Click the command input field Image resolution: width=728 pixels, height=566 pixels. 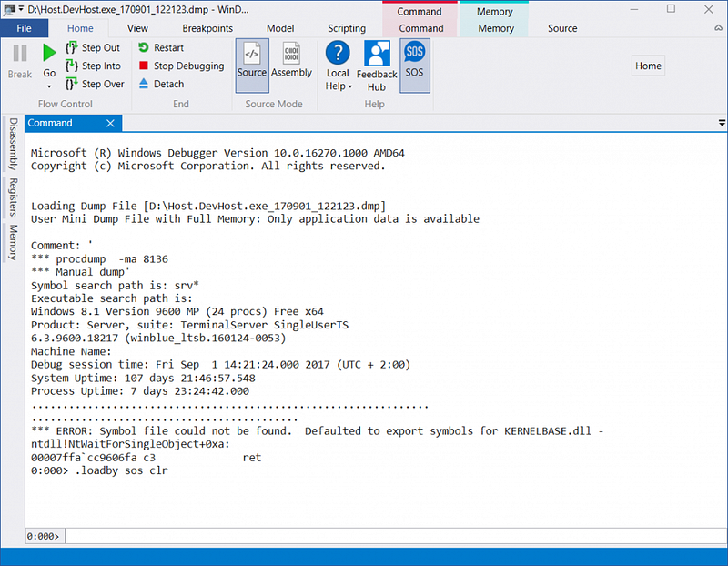pyautogui.click(x=396, y=536)
